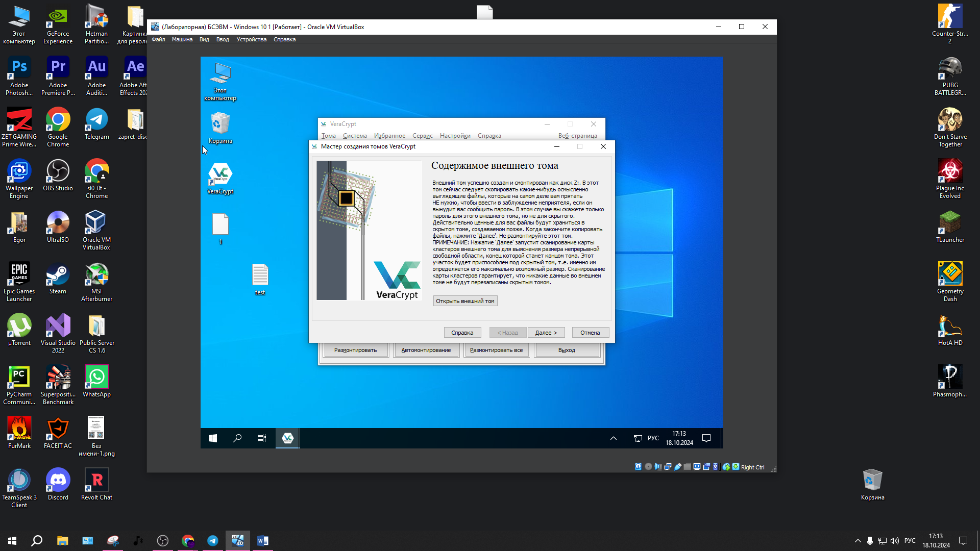Open Файл menu in VirtualBox window
The height and width of the screenshot is (551, 980).
(x=158, y=39)
